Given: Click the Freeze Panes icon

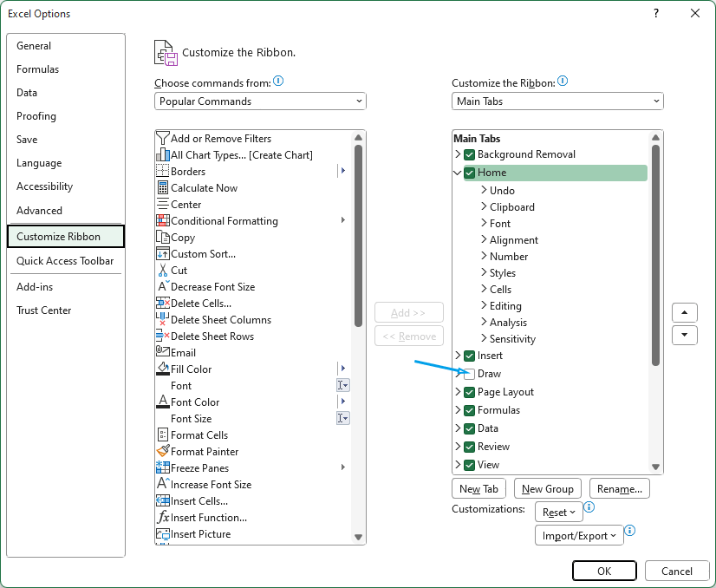Looking at the screenshot, I should [163, 468].
